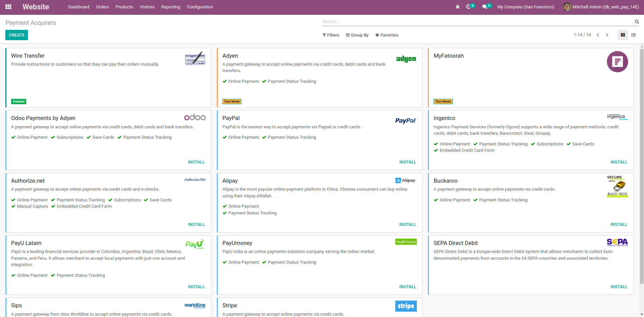
Task: Install the Alipay acquirer
Action: [x=408, y=225]
